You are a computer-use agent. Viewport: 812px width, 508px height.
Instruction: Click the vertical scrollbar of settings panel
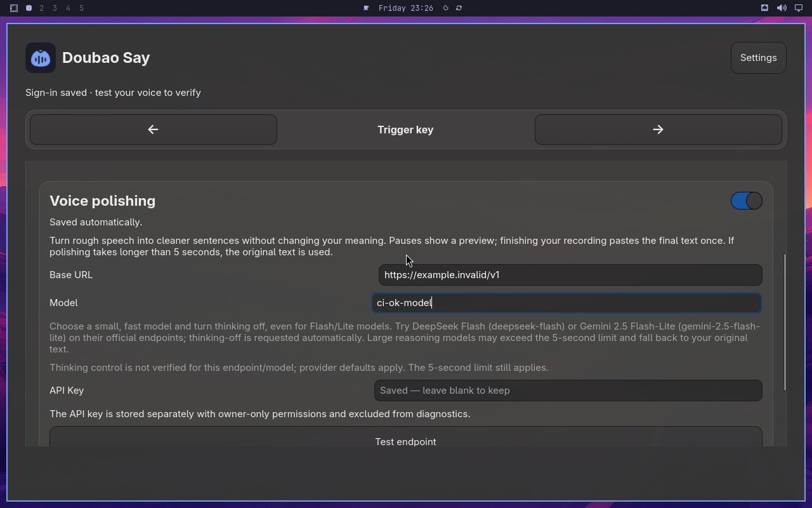point(785,322)
